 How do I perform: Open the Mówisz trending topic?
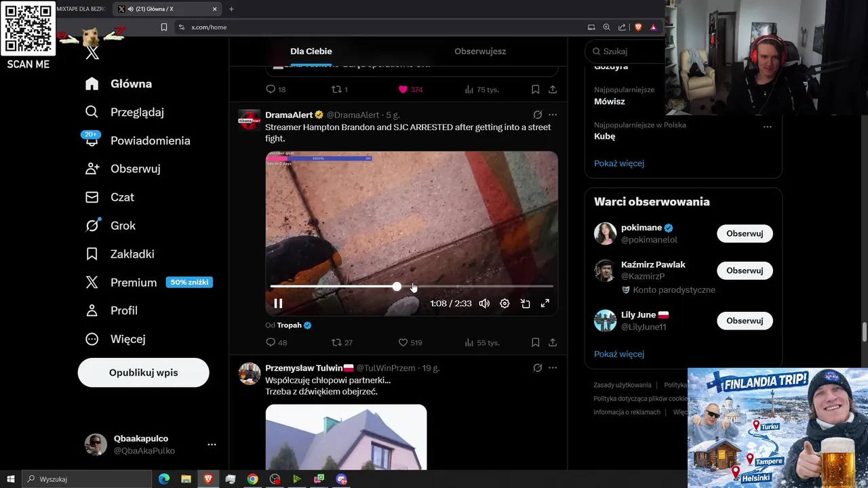click(610, 102)
